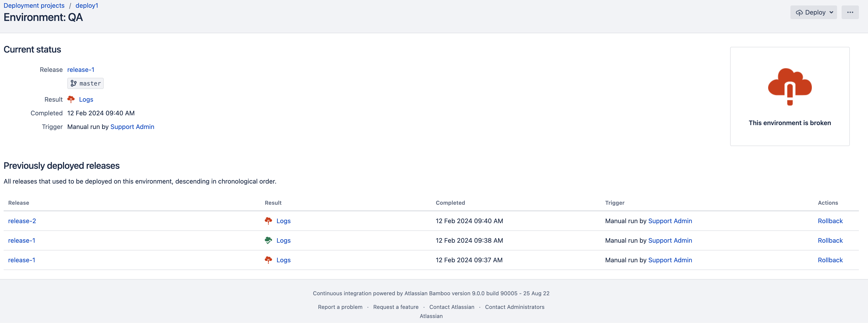
Task: Click the red failed deployment icon in Current status
Action: coord(71,99)
